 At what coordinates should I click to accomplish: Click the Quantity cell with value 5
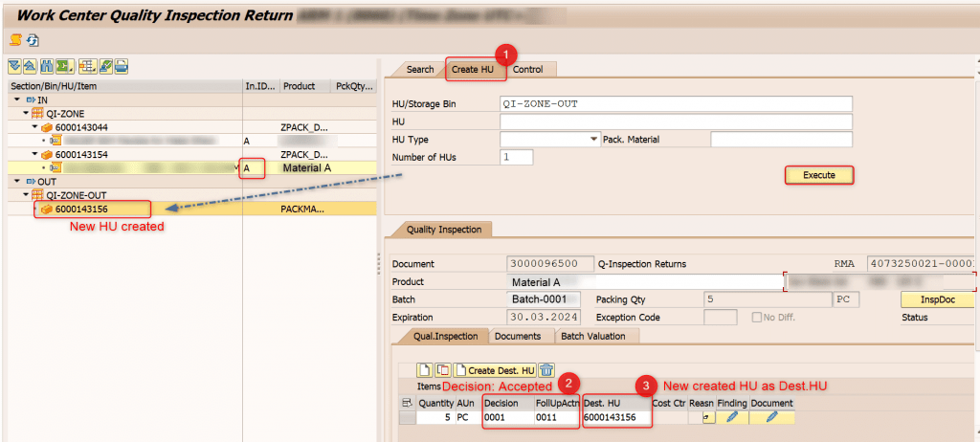click(x=435, y=417)
